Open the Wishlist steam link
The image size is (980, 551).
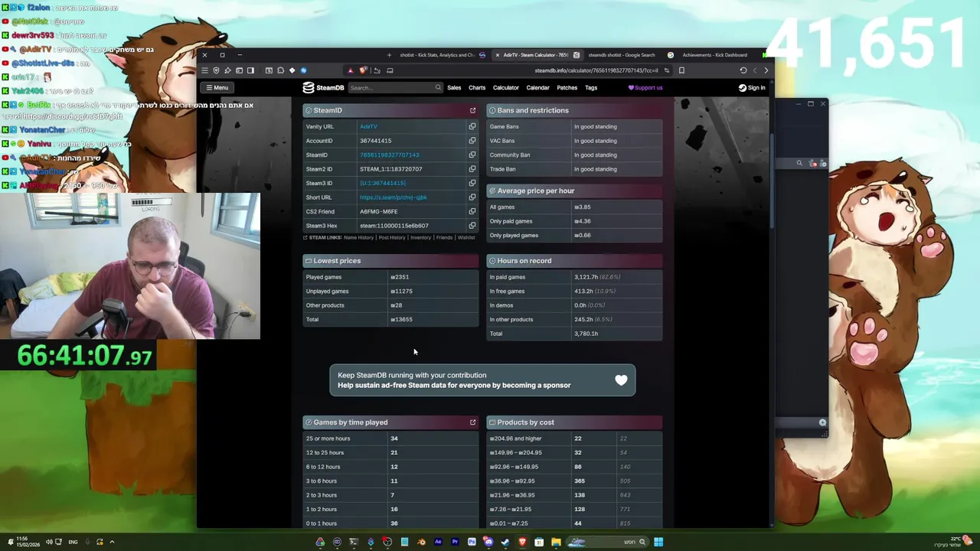pyautogui.click(x=466, y=237)
